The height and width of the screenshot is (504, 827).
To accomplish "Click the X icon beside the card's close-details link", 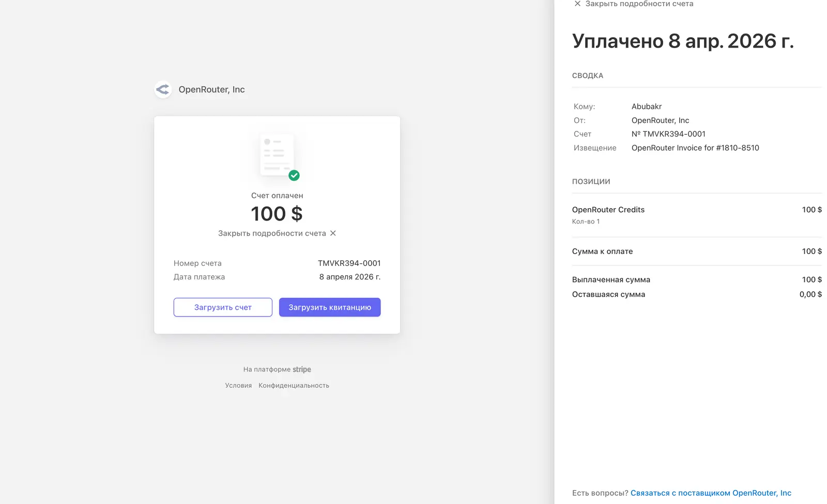I will (333, 233).
